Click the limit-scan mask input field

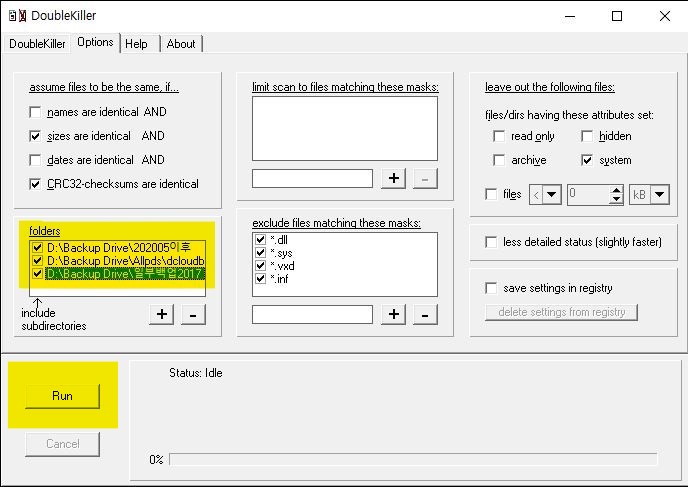[312, 179]
